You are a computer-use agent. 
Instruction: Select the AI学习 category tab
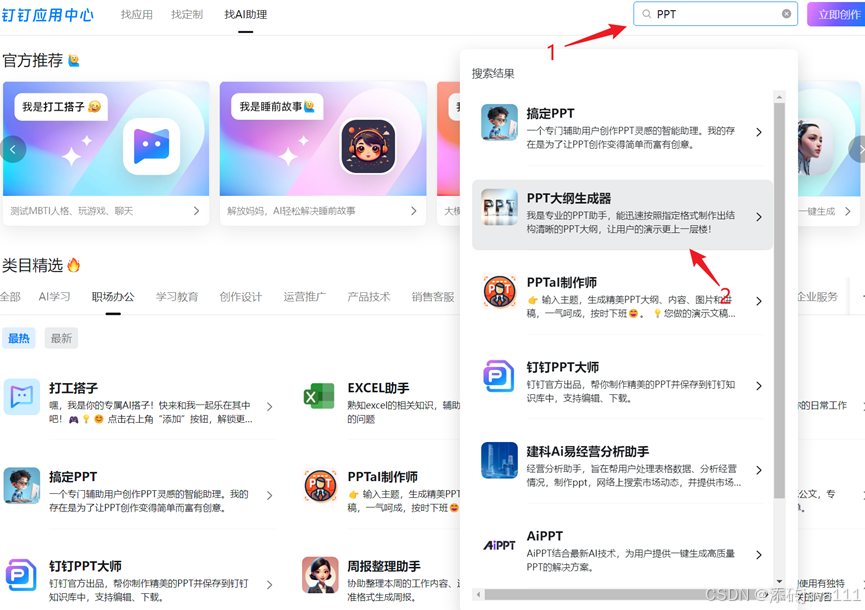point(55,297)
